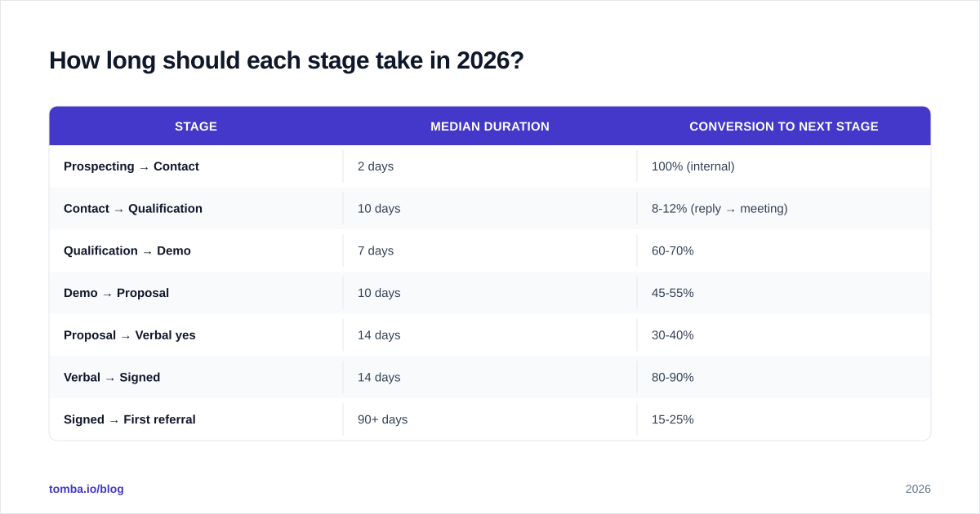Click the '2026' footer label
The height and width of the screenshot is (514, 980).
coord(918,489)
